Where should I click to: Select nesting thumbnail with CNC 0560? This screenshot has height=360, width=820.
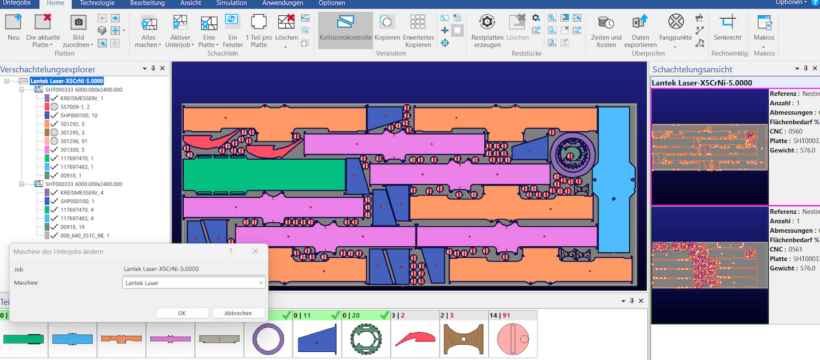710,147
